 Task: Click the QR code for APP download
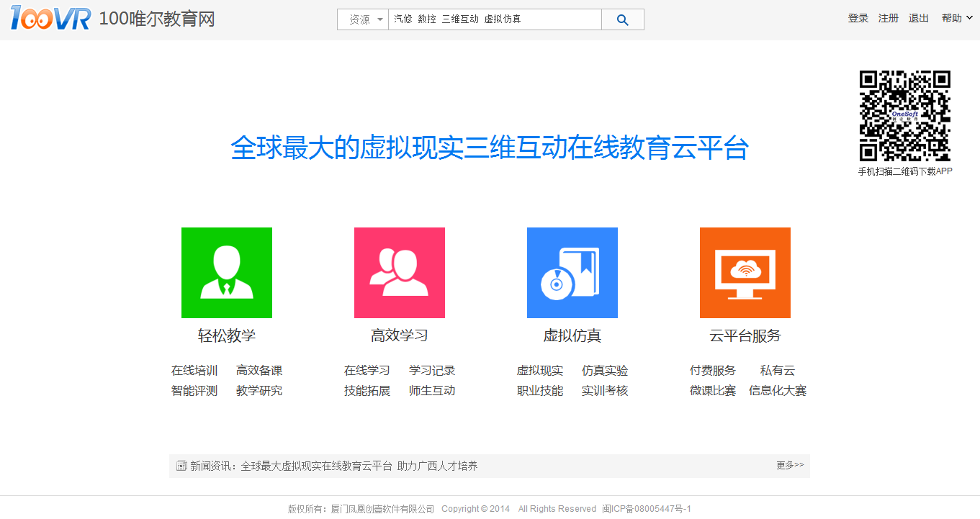point(905,116)
